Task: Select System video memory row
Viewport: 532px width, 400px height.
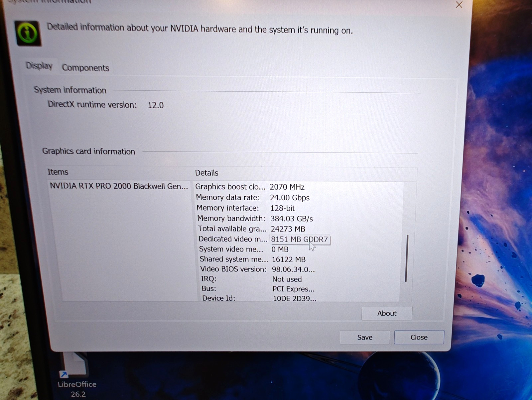Action: [x=244, y=249]
